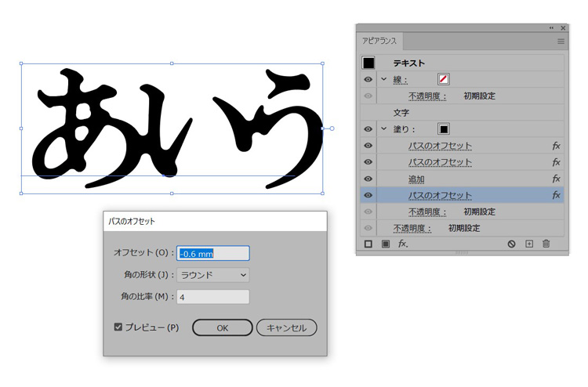Screen dimensions: 588x387
Task: Click the 線 none color swatch
Action: pos(444,79)
